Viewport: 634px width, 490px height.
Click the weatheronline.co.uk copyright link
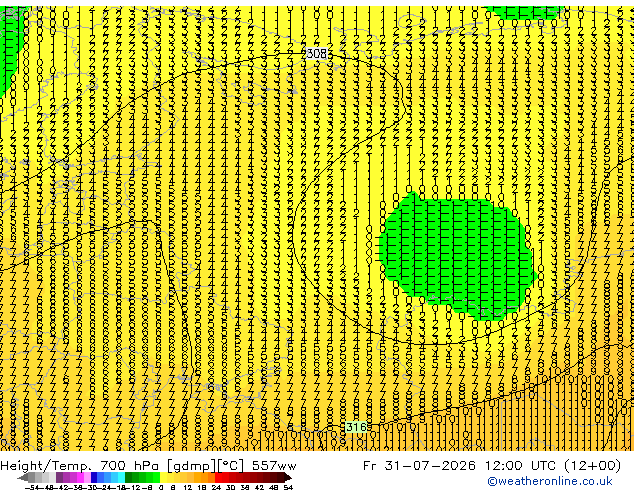550,481
